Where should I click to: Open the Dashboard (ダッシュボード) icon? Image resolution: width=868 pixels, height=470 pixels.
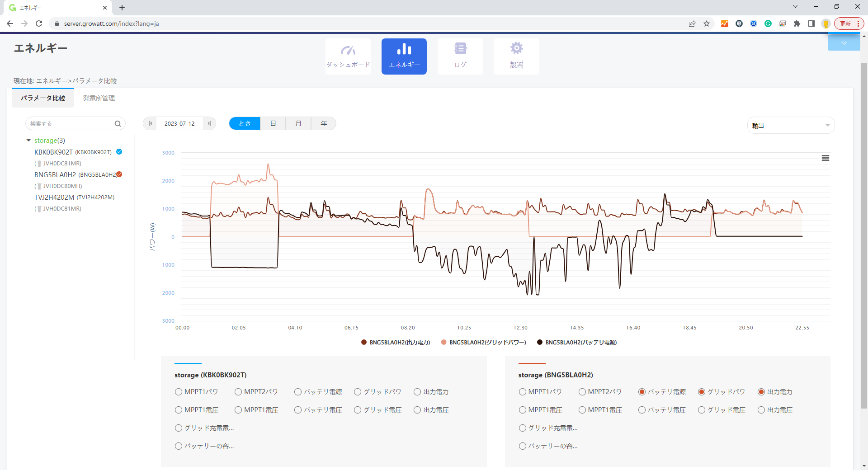[x=348, y=56]
